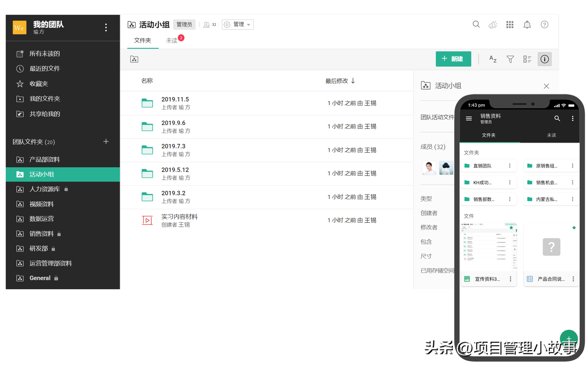Screen dimensions: 588x366
Task: Open folder 2019.11.5
Action: pos(267,103)
